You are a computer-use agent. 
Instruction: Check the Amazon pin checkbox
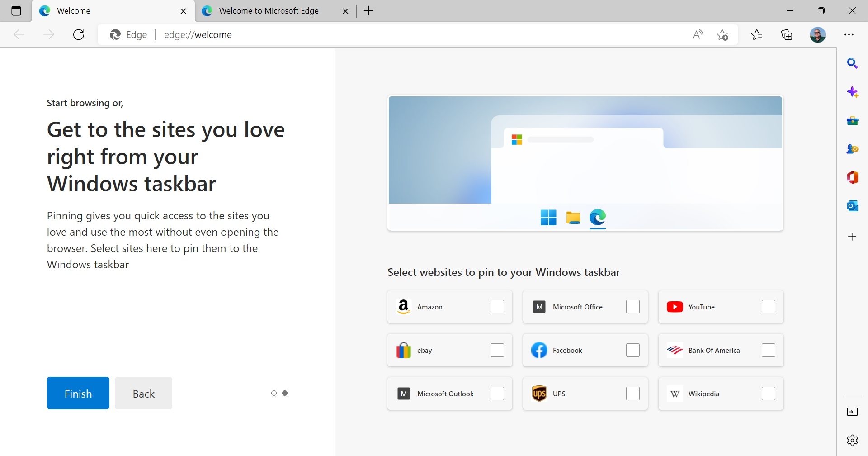(x=497, y=307)
